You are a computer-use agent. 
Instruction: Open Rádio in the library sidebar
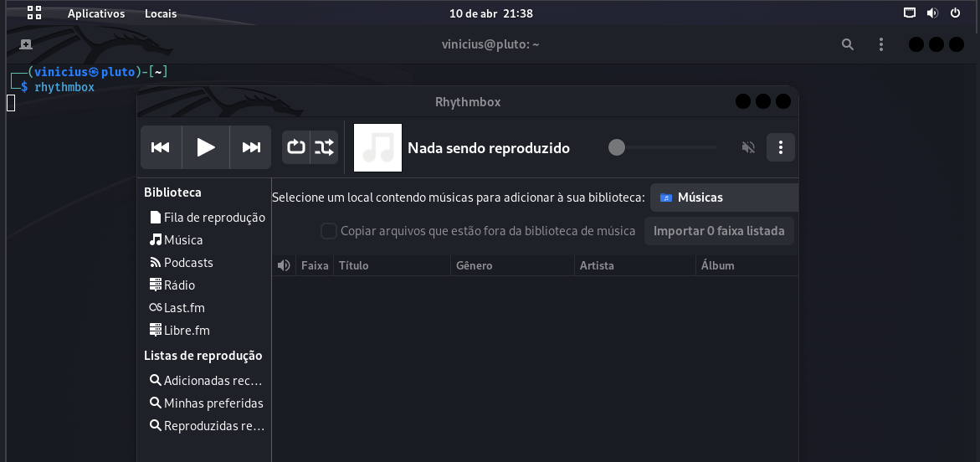[179, 285]
